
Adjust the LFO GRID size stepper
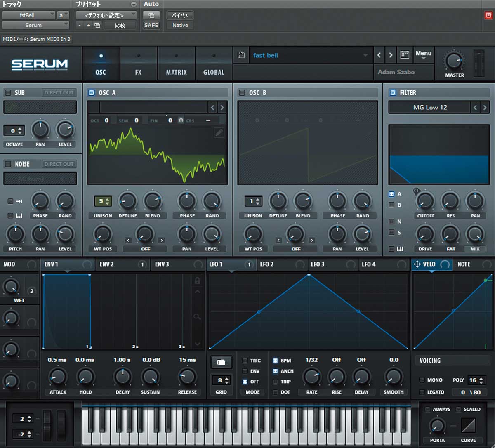(x=221, y=380)
